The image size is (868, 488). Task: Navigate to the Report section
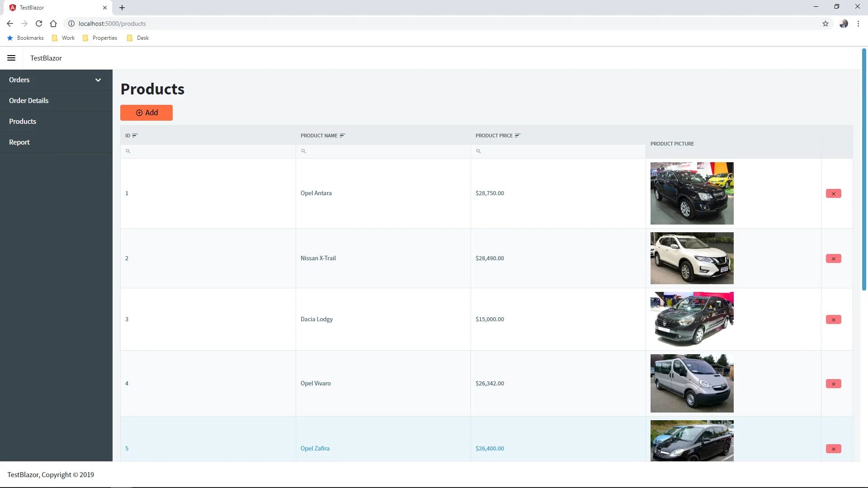(x=19, y=142)
